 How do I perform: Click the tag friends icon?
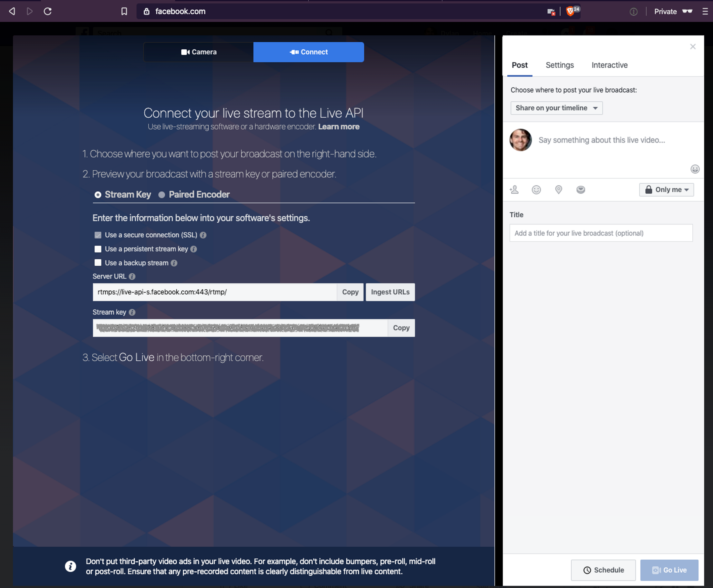point(514,190)
